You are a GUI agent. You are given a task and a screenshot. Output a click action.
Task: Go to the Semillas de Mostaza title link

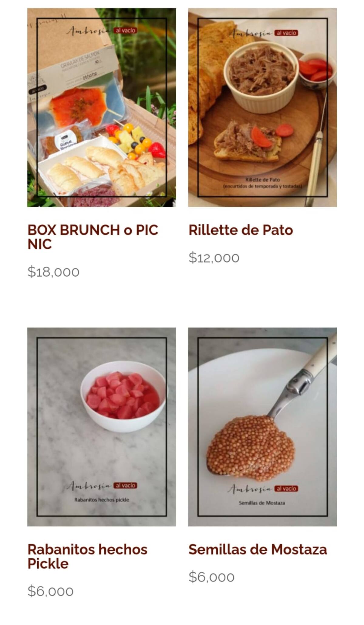pyautogui.click(x=258, y=549)
